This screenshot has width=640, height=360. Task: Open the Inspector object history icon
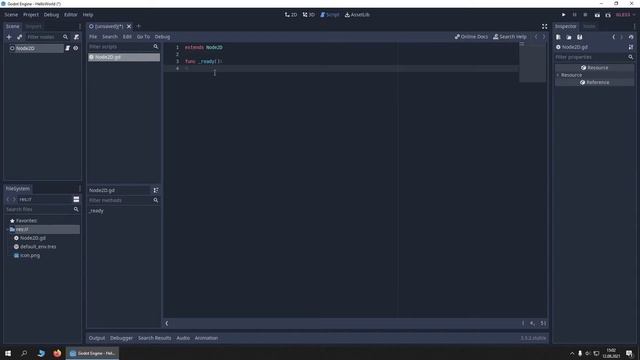coord(631,37)
